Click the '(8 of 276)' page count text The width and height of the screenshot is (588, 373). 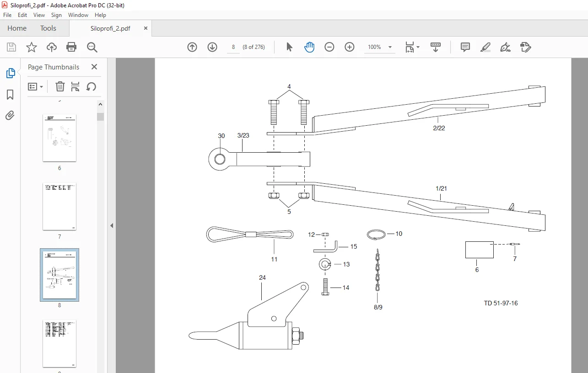coord(254,47)
